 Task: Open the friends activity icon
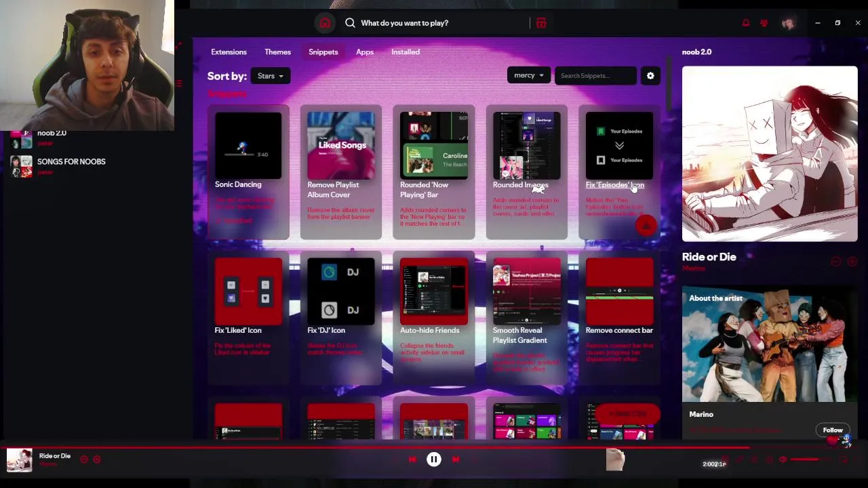[x=764, y=23]
